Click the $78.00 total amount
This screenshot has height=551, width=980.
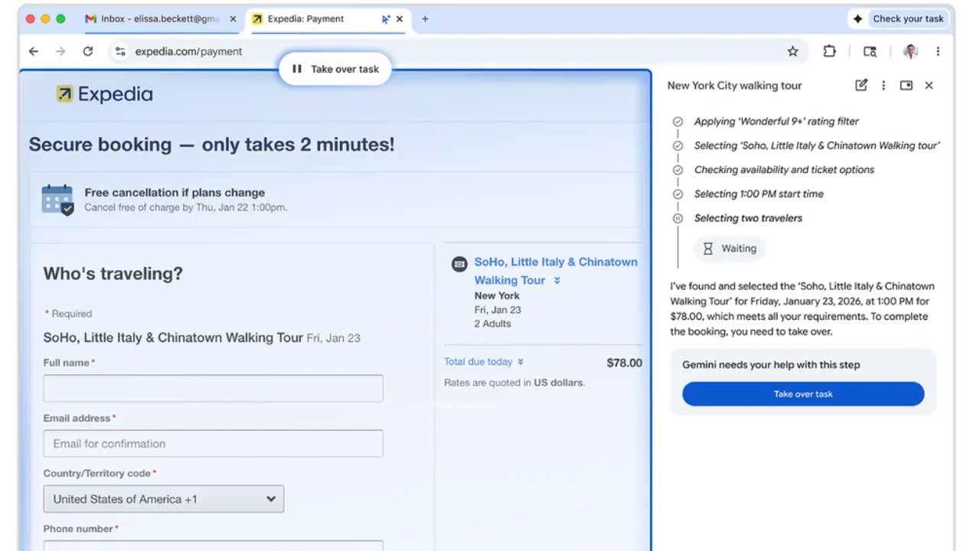point(624,363)
